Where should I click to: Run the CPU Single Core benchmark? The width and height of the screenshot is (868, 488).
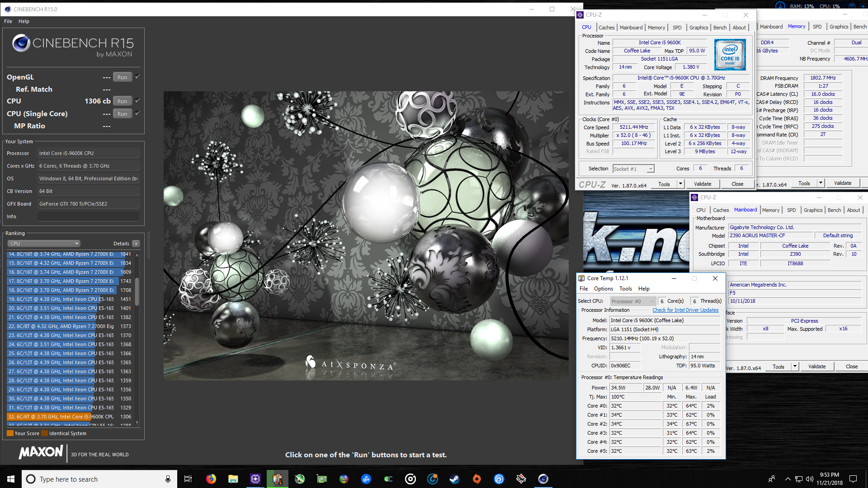tap(123, 114)
